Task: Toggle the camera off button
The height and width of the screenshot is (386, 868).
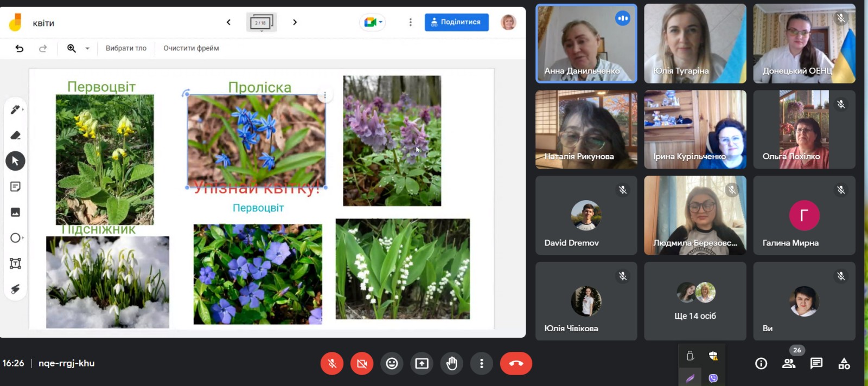Action: pyautogui.click(x=362, y=363)
